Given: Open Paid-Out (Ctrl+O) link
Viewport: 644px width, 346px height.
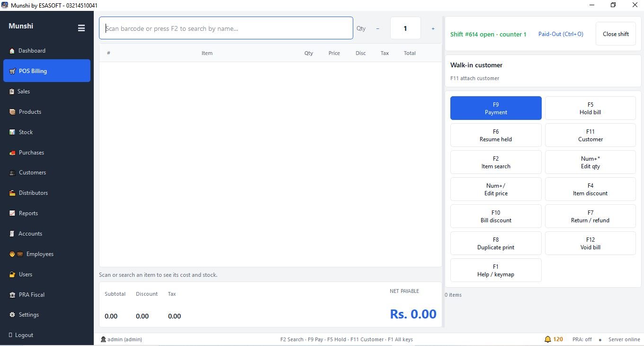Looking at the screenshot, I should (561, 34).
